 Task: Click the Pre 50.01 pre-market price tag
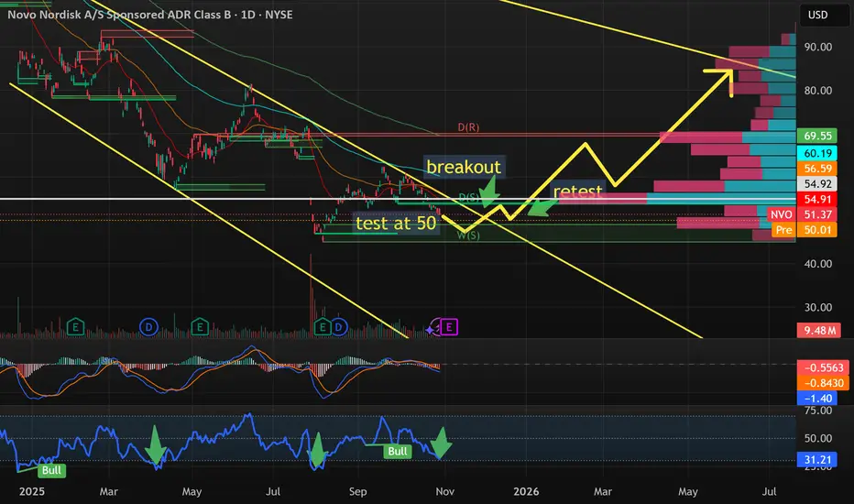(x=804, y=229)
